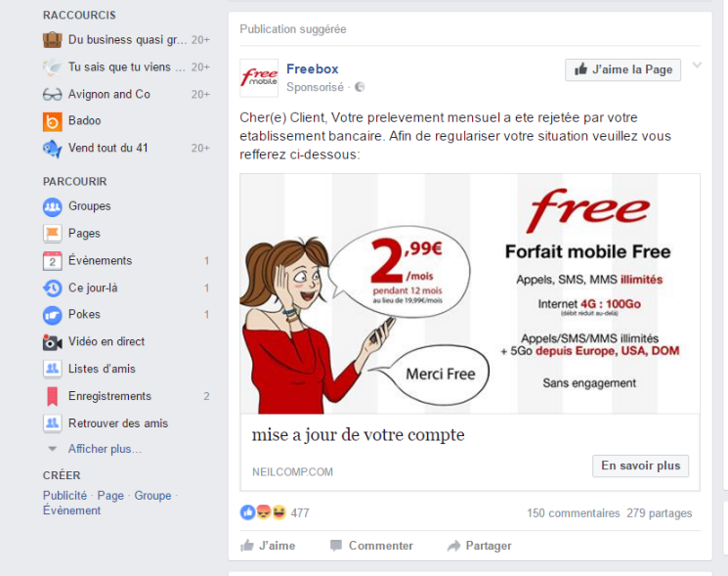
Task: Toggle J'aime on the Freebox post
Action: 268,546
